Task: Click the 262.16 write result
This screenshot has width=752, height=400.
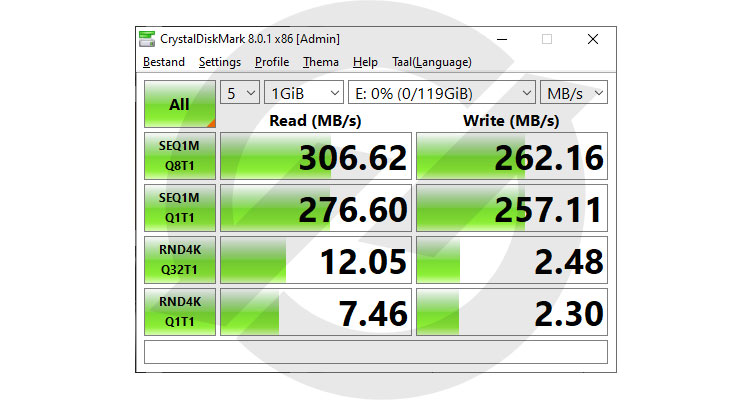Action: pos(512,156)
